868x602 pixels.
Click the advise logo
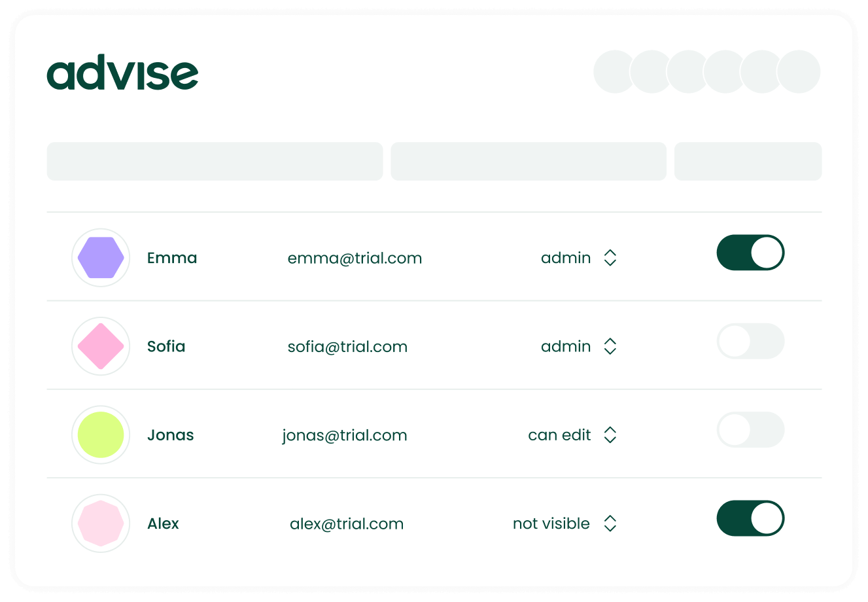coord(122,73)
